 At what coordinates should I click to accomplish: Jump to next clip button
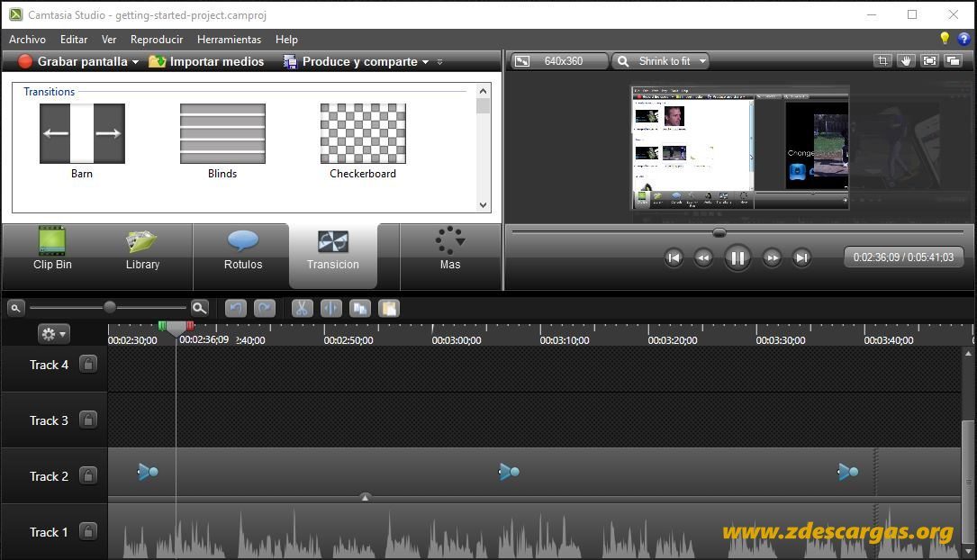tap(802, 257)
